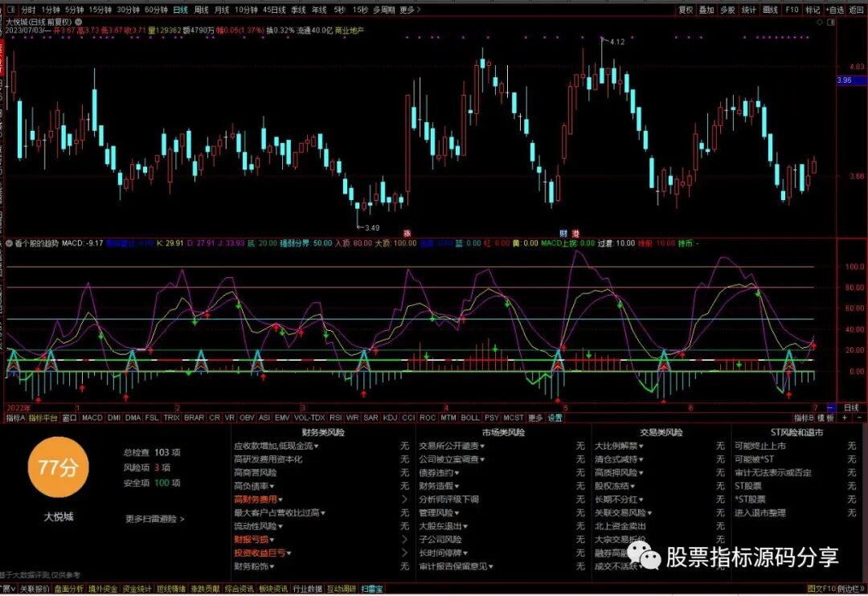The image size is (868, 596).
Task: Select the RSI indicator
Action: [335, 418]
